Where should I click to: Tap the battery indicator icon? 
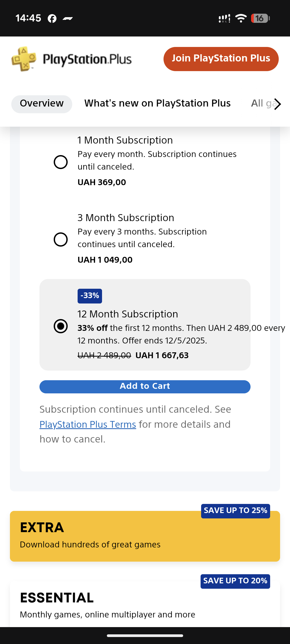[x=260, y=18]
